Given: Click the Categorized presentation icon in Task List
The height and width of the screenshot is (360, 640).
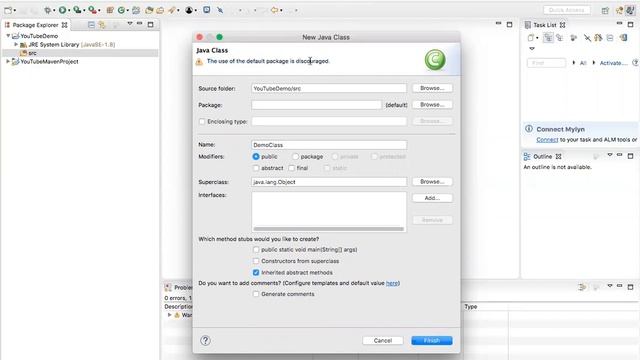Looking at the screenshot, I should coord(548,38).
